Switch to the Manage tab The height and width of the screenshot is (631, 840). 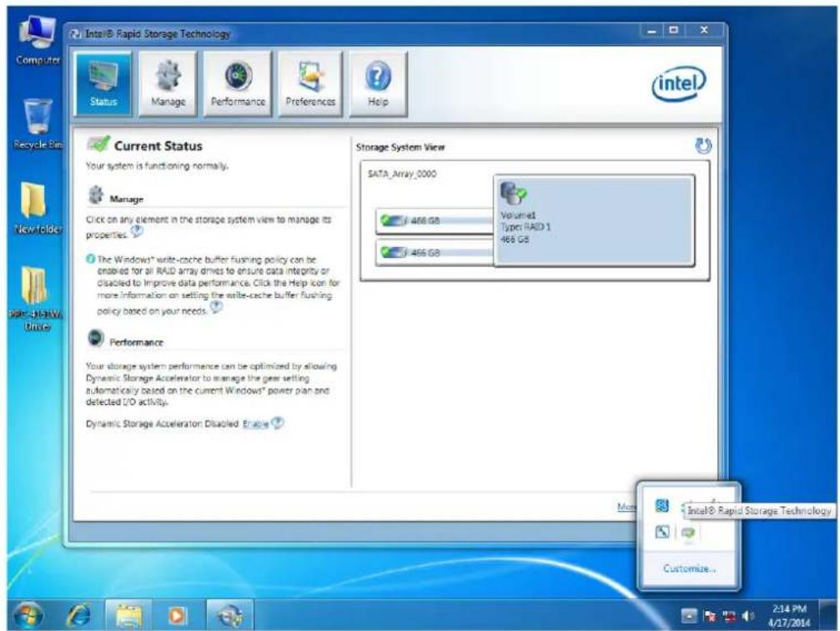[x=168, y=83]
